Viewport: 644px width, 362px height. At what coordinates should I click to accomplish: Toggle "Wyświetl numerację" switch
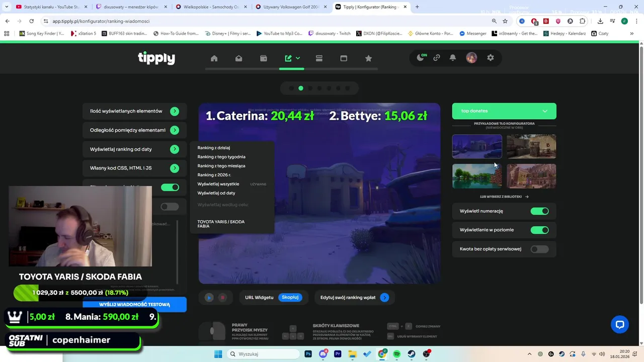[x=540, y=211]
